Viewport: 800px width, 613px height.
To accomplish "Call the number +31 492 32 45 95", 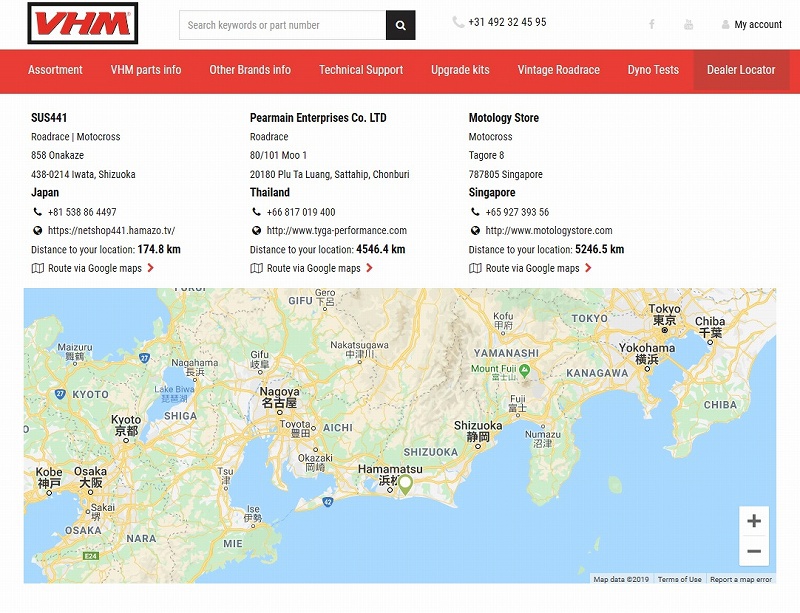I will point(507,22).
